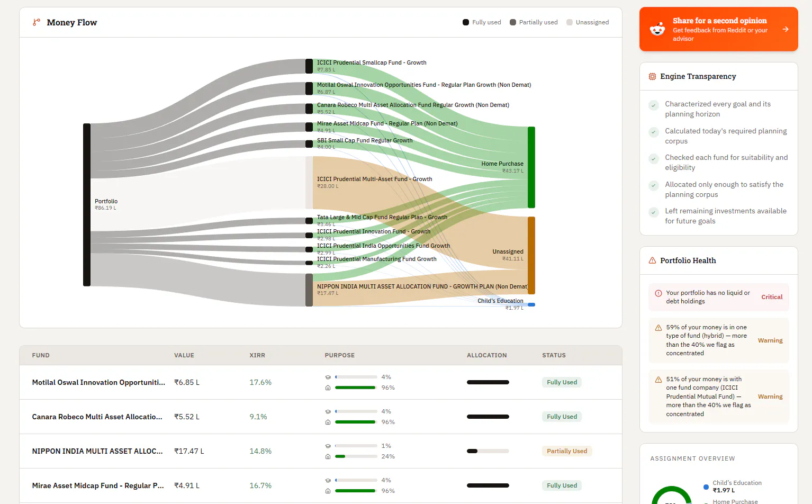Click the education cap icon in Motilal Oswal row
Viewport: 812px width, 504px height.
328,377
